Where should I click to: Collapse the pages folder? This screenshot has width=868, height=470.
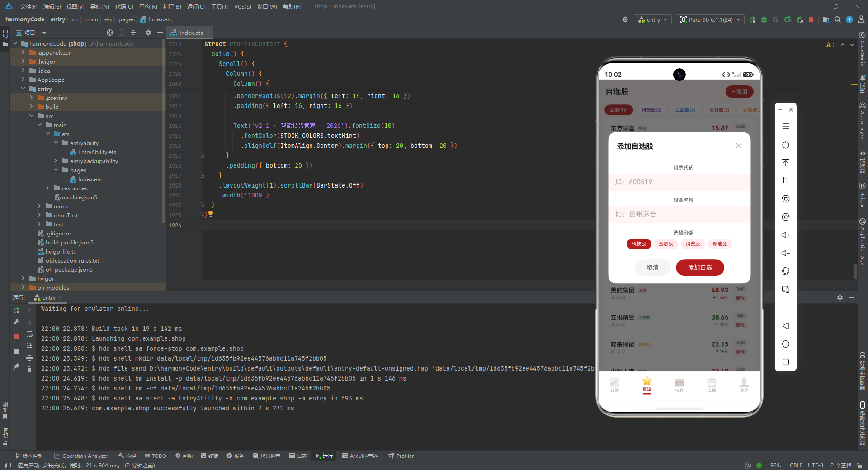point(56,170)
